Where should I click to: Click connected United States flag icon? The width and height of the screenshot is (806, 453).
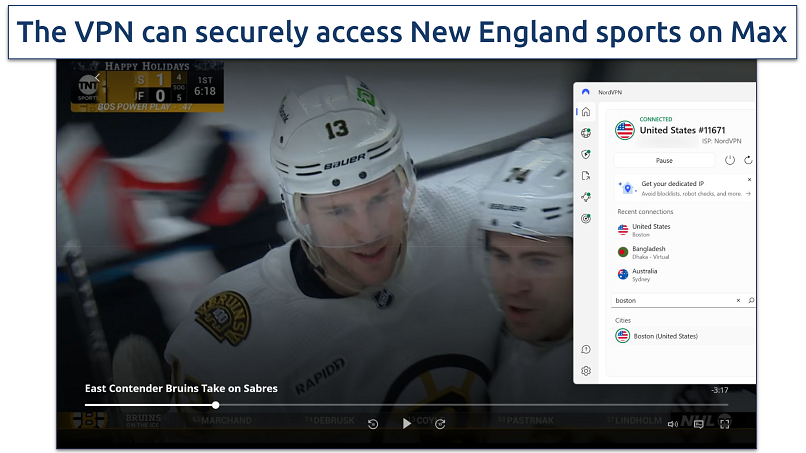pyautogui.click(x=625, y=130)
